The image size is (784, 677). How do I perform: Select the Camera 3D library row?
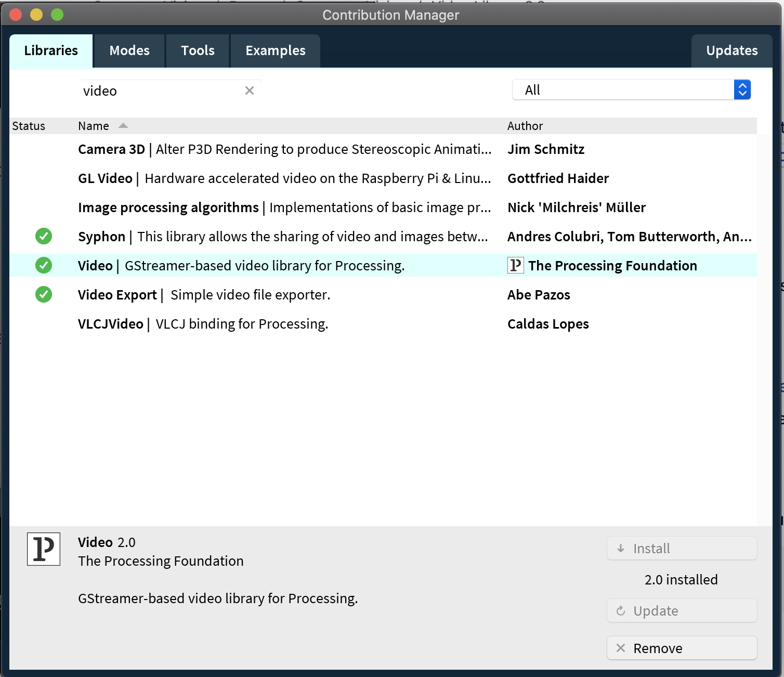(x=383, y=149)
